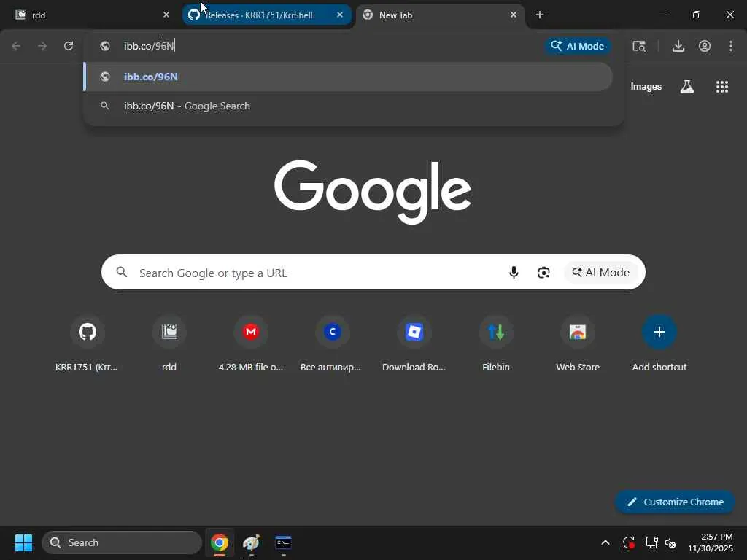Click the site globe icon in address bar

(105, 46)
